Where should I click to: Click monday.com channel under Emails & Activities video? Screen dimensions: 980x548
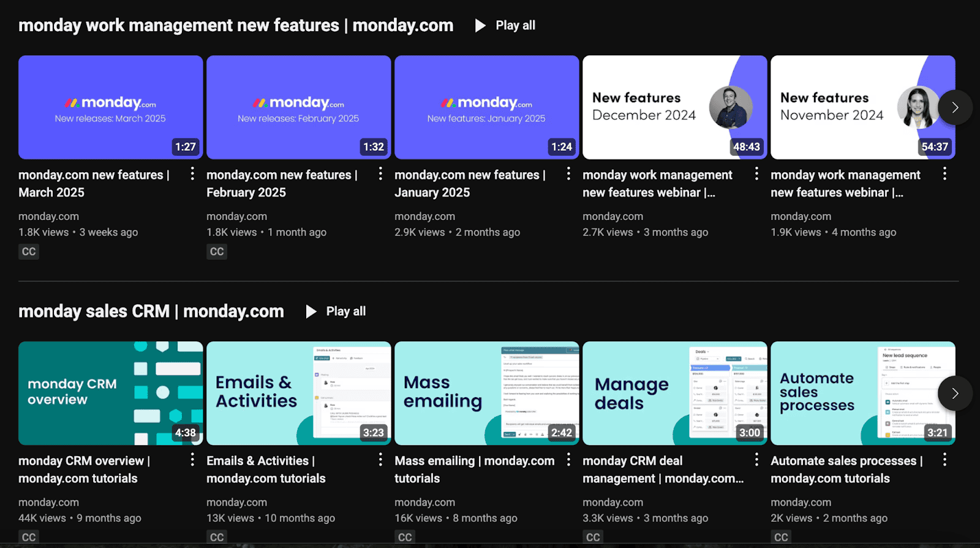click(237, 502)
